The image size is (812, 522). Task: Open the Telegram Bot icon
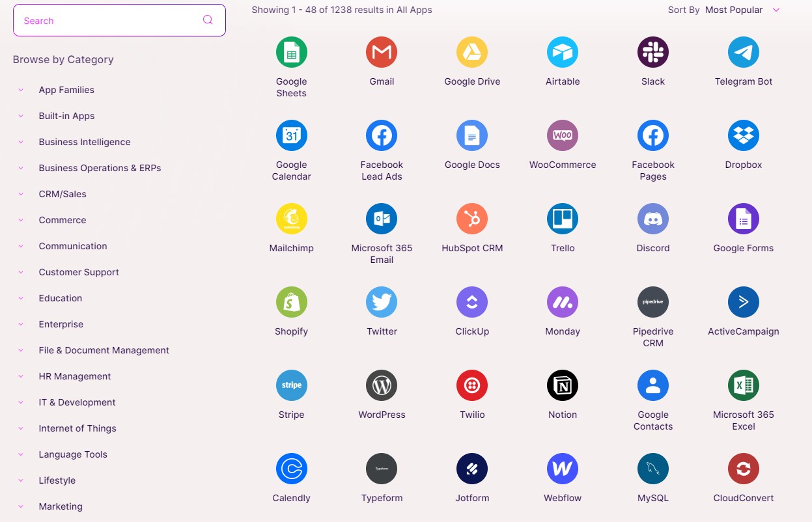click(744, 52)
